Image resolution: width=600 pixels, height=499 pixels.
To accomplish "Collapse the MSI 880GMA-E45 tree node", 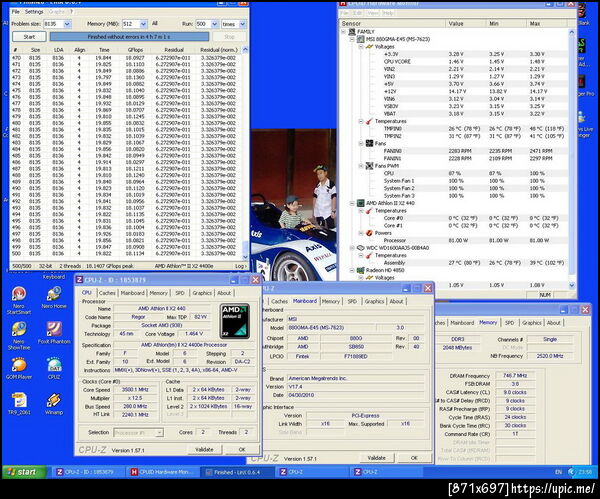I will 352,39.
